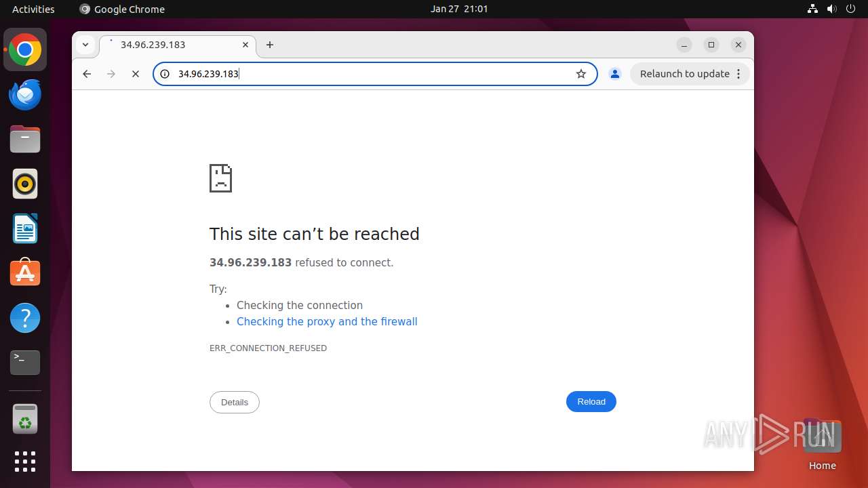The height and width of the screenshot is (488, 868).
Task: Open LibreOffice Writer from the dock
Action: pyautogui.click(x=25, y=228)
